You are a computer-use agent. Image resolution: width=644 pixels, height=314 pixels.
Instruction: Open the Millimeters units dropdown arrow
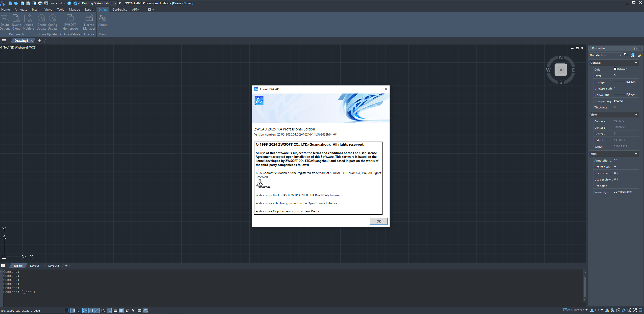click(x=586, y=310)
